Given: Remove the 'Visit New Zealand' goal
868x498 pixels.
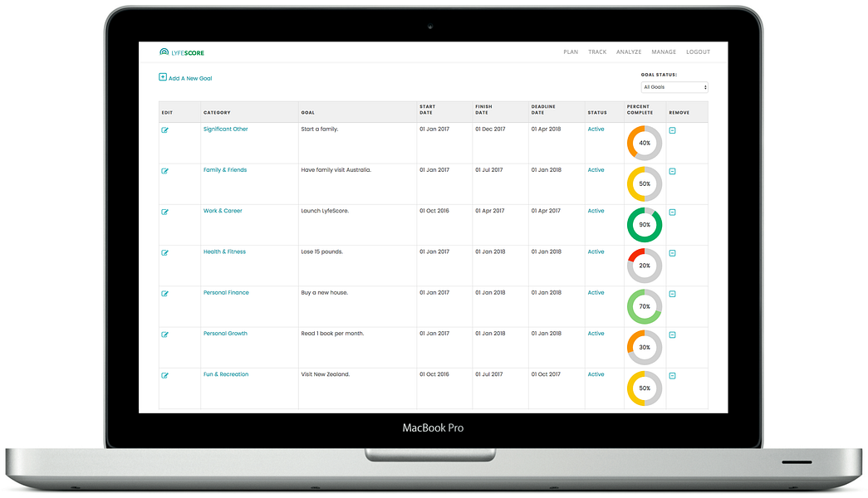Looking at the screenshot, I should (673, 376).
